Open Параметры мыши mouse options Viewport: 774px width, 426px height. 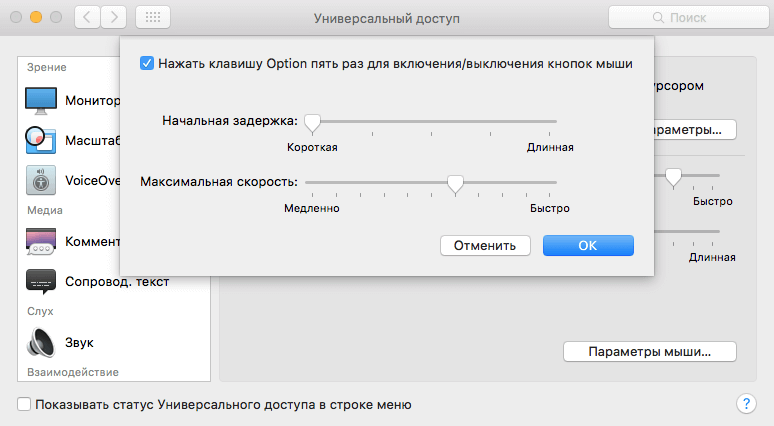pos(650,351)
